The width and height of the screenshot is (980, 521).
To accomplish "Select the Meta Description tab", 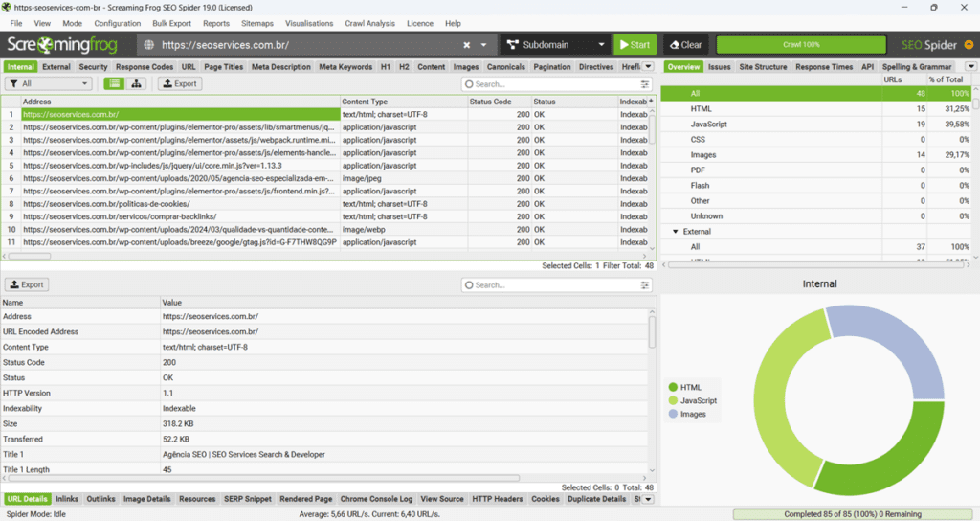I will click(x=280, y=67).
